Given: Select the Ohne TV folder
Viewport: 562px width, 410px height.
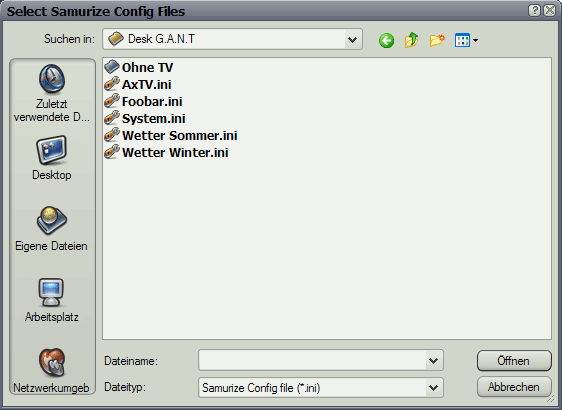Looking at the screenshot, I should pyautogui.click(x=139, y=67).
